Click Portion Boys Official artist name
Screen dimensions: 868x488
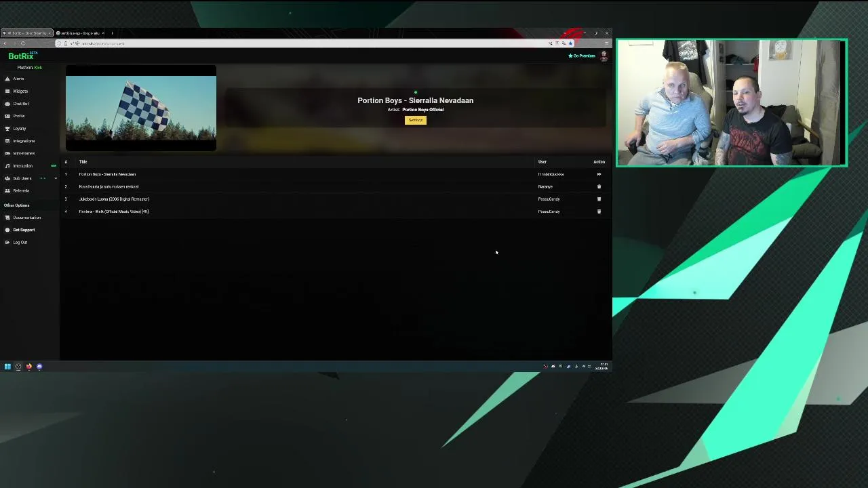click(x=422, y=110)
